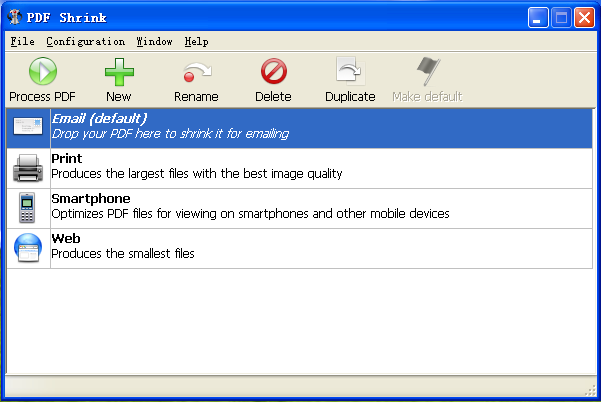Open the Configuration menu
Viewport: 601px width, 402px height.
coord(85,41)
